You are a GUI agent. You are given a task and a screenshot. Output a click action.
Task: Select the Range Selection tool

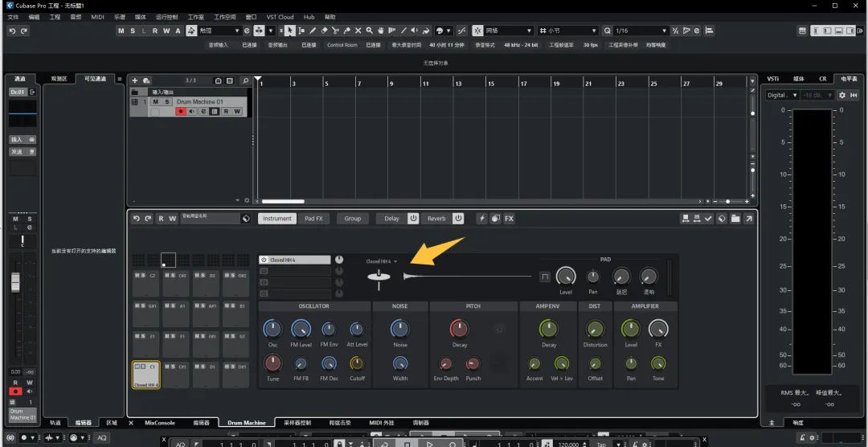pos(301,31)
